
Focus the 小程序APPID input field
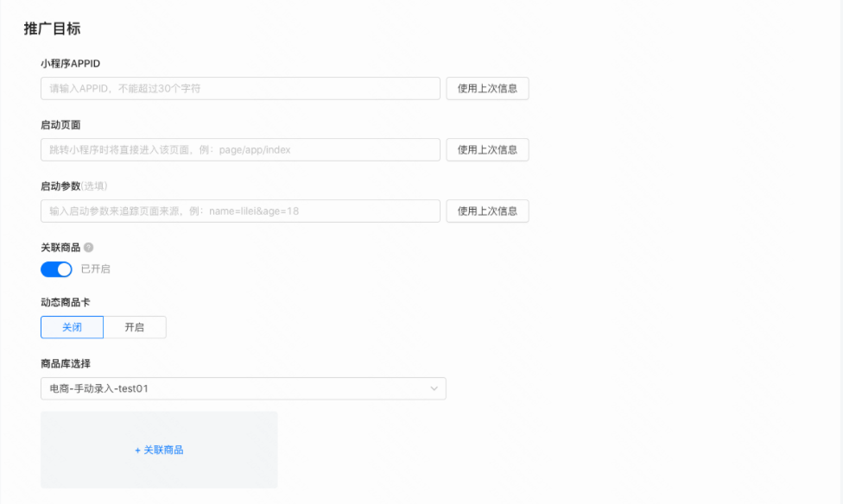240,89
